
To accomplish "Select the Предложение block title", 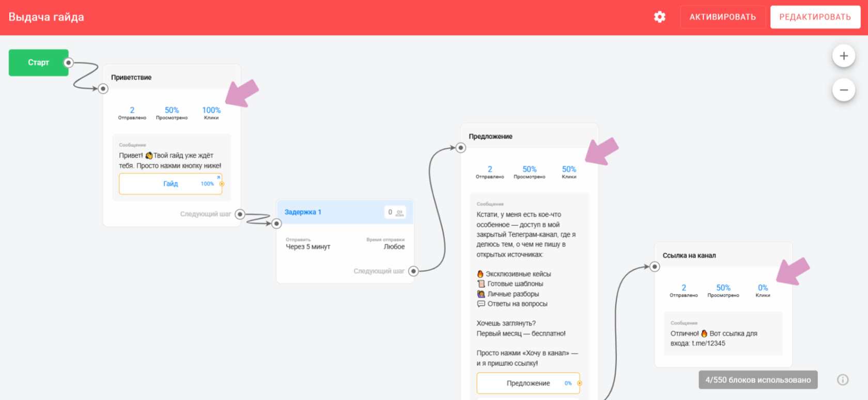I will 491,136.
